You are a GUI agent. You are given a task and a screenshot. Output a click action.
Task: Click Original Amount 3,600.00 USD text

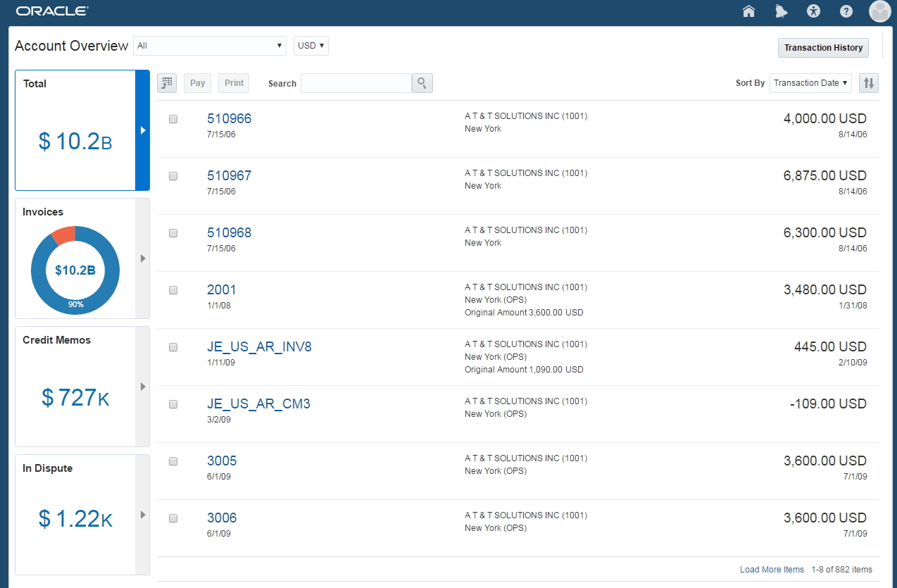coord(524,313)
